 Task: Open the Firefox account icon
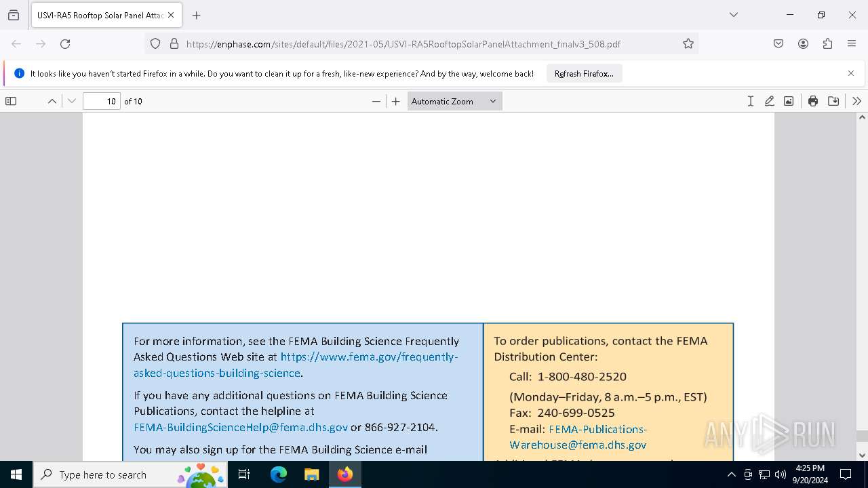803,44
